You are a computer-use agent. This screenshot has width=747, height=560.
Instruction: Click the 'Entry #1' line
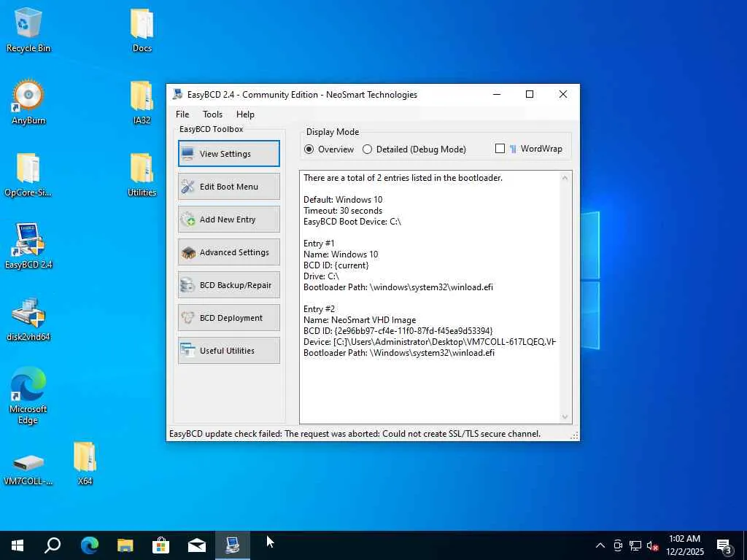click(319, 244)
